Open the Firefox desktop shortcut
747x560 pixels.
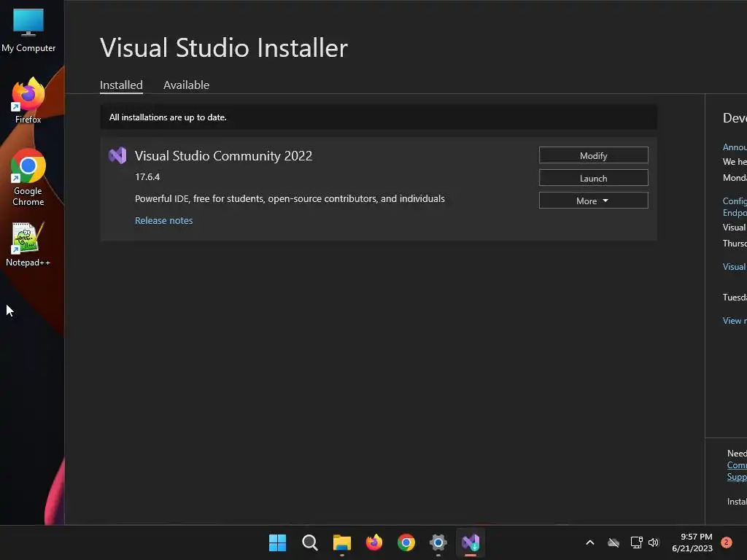[x=28, y=101]
